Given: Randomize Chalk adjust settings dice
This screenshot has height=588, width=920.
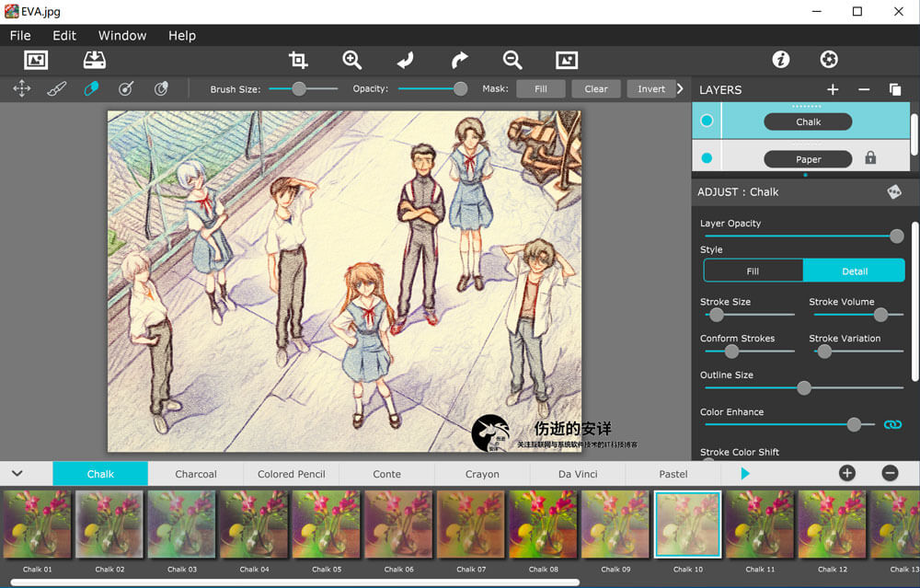Looking at the screenshot, I should click(894, 192).
